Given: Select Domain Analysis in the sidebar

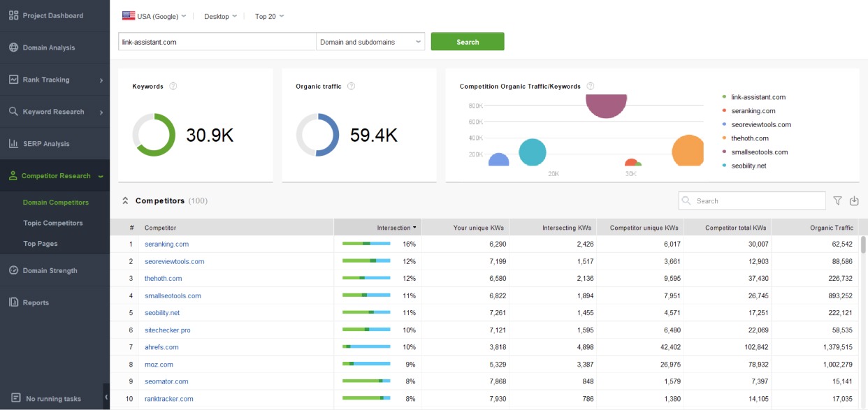Looking at the screenshot, I should tap(47, 47).
